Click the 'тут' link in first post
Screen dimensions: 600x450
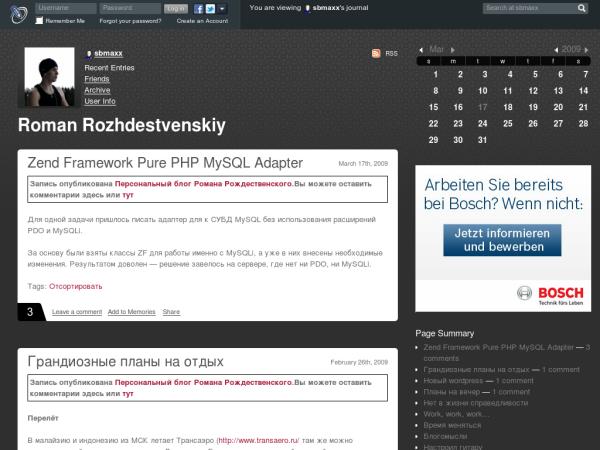click(x=128, y=195)
